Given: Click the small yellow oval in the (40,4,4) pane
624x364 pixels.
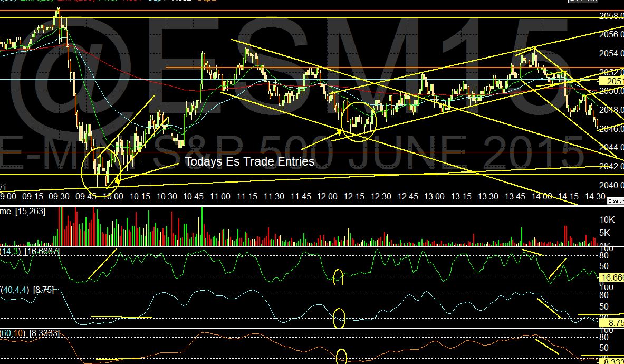Looking at the screenshot, I should click(x=339, y=319).
